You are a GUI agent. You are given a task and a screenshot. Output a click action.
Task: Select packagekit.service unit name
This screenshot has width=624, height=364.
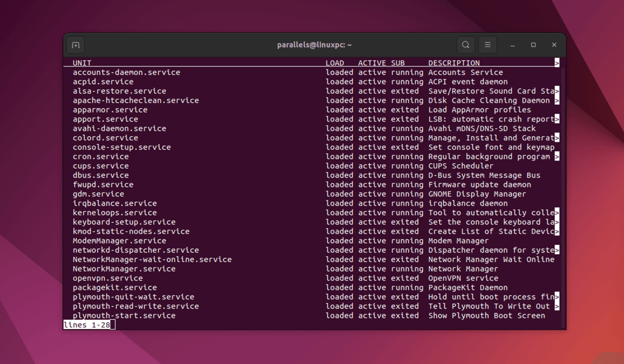point(115,288)
